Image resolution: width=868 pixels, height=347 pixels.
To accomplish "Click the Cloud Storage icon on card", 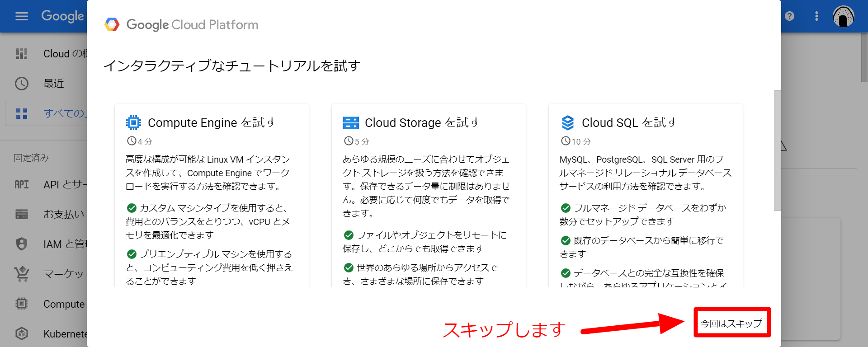I will tap(350, 122).
